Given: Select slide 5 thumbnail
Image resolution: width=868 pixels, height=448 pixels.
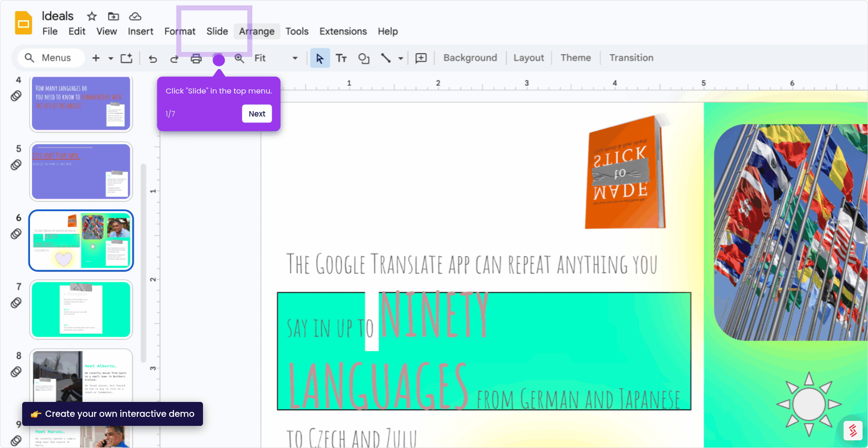Looking at the screenshot, I should (x=81, y=172).
